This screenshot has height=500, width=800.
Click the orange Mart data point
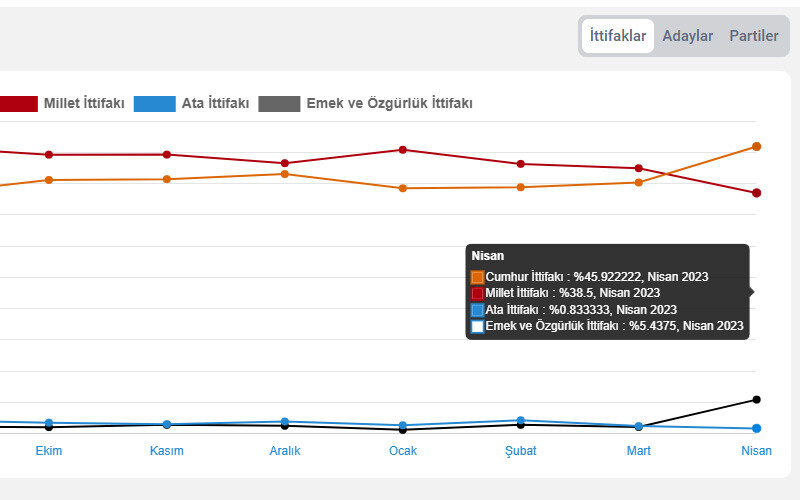tap(638, 182)
